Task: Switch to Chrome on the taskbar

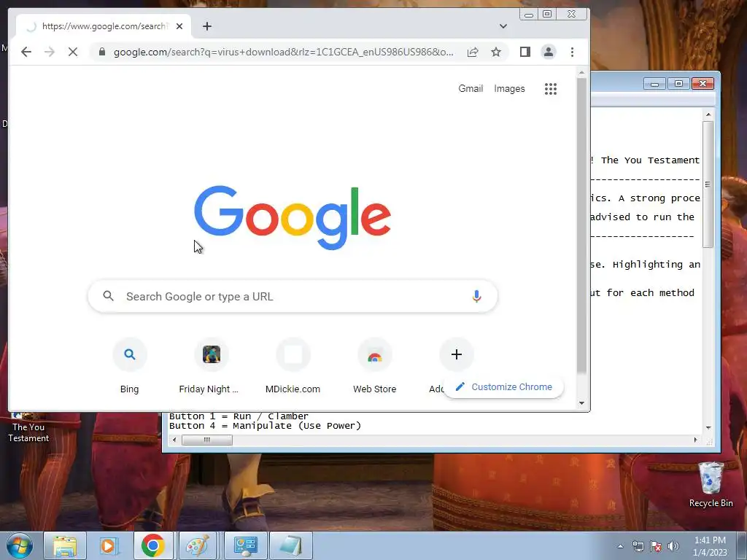Action: click(152, 545)
